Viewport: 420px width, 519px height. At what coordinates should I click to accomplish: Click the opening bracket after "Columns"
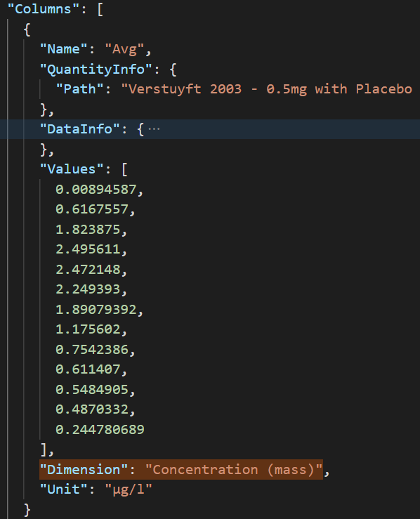[100, 9]
